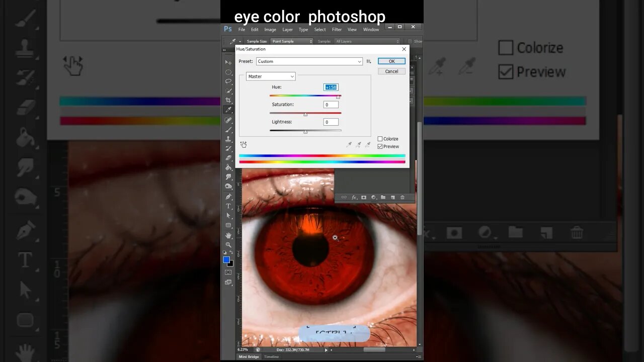
Task: Open the Layer menu
Action: (287, 30)
